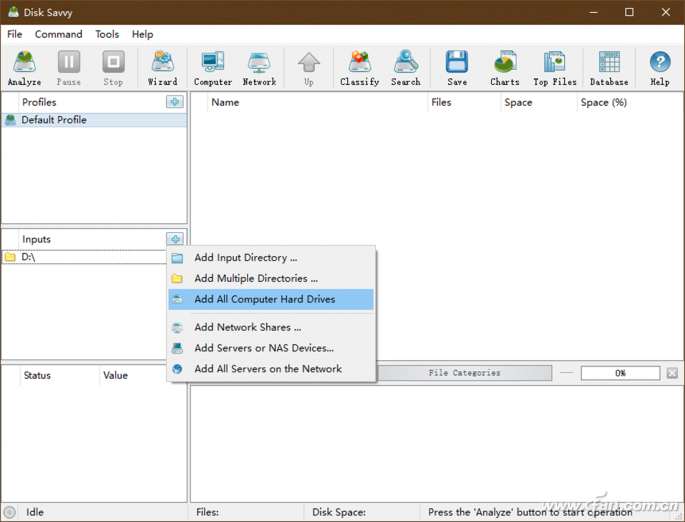Click the Idle status bar text
685x522 pixels.
[35, 512]
